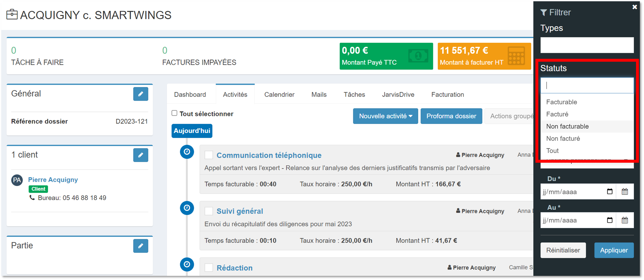
Task: Click the Du date input field
Action: click(x=578, y=192)
